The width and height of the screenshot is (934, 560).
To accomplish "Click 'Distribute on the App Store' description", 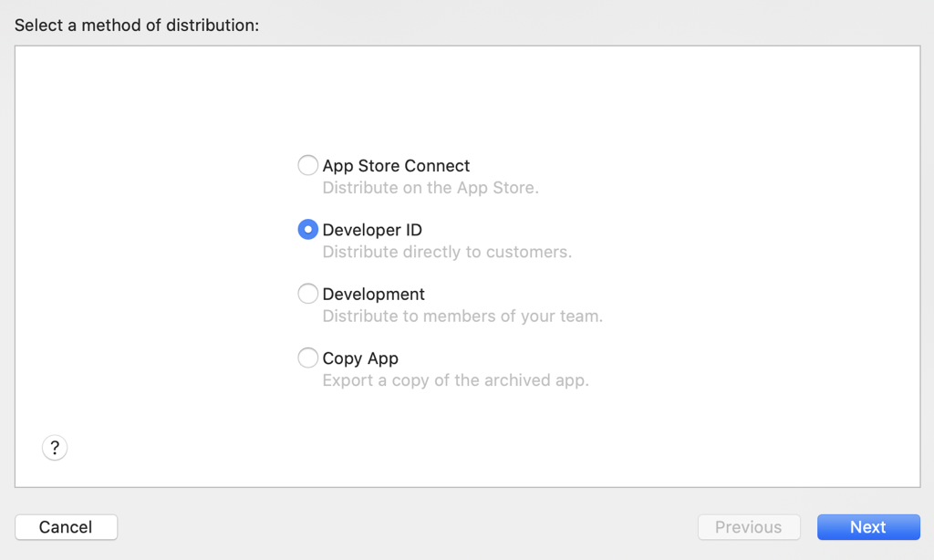I will [431, 188].
